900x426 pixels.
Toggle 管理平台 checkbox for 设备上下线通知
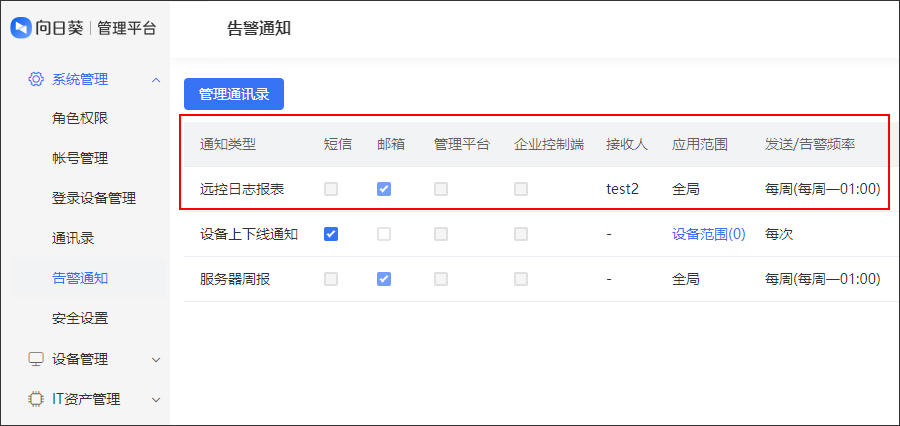441,234
